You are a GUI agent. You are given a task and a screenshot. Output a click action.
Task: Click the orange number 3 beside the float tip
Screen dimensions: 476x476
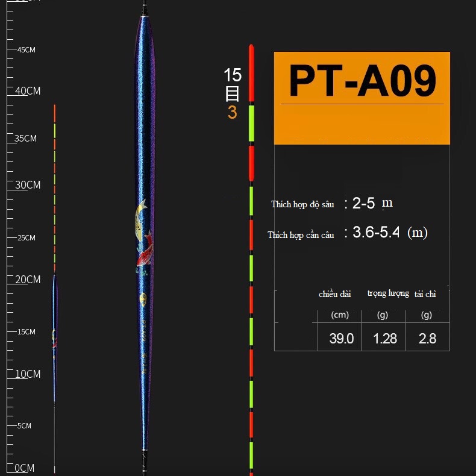[x=232, y=113]
